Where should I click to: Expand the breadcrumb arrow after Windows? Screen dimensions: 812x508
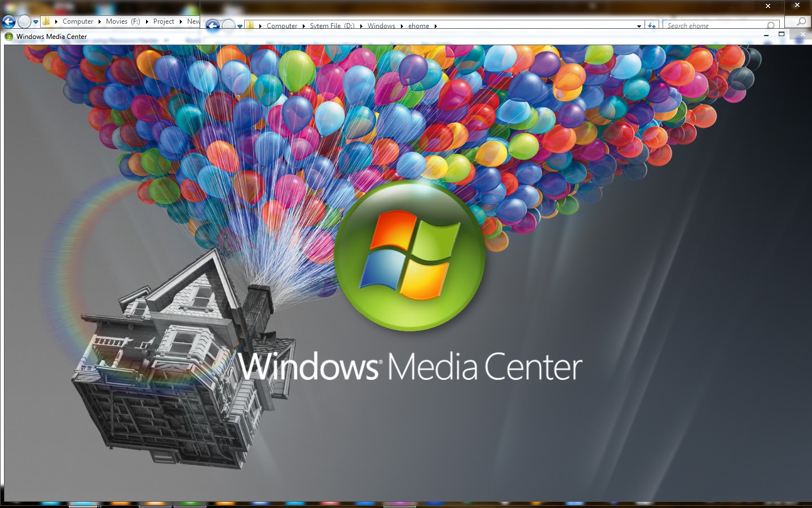[x=403, y=26]
